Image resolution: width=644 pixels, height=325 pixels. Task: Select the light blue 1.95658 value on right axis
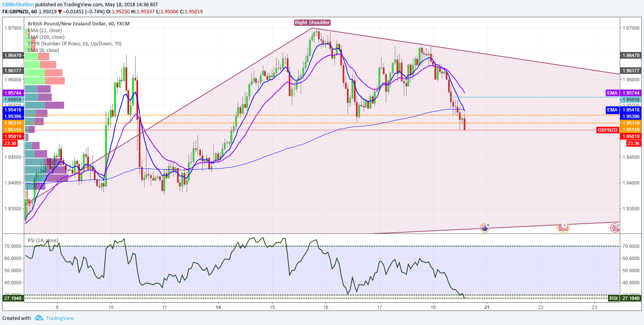click(631, 100)
